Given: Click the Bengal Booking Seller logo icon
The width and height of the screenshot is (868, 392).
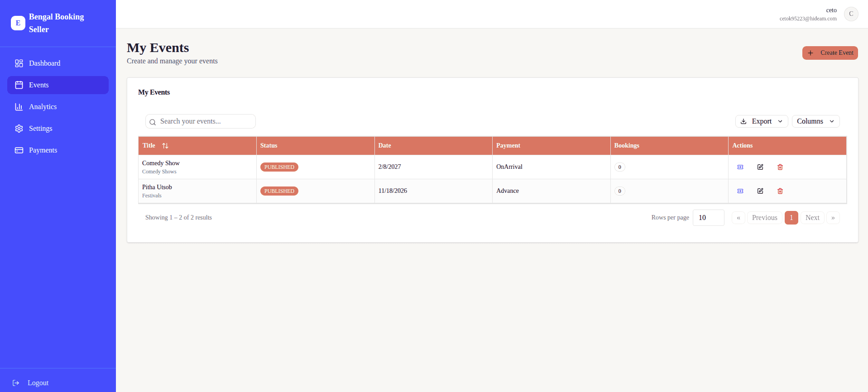Looking at the screenshot, I should [18, 23].
